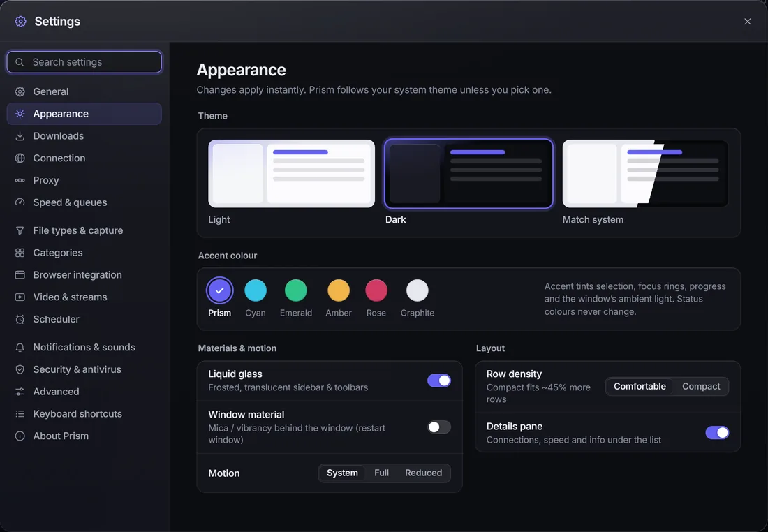Disable the Details pane toggle
The image size is (768, 532).
click(x=717, y=433)
